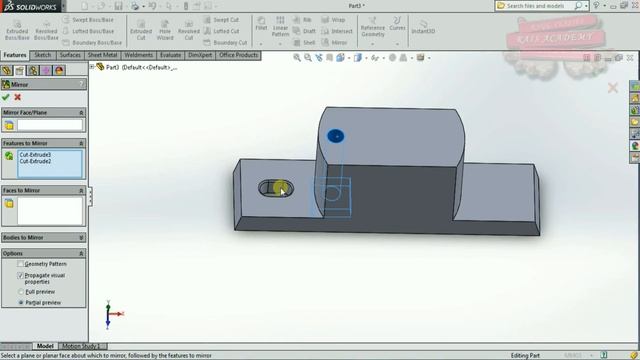The height and width of the screenshot is (360, 640).
Task: Switch to the Motion Study 1 tab
Action: tap(82, 346)
